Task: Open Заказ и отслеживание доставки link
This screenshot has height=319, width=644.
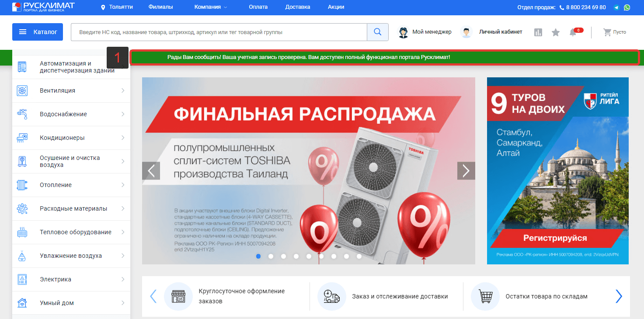Action: [400, 296]
